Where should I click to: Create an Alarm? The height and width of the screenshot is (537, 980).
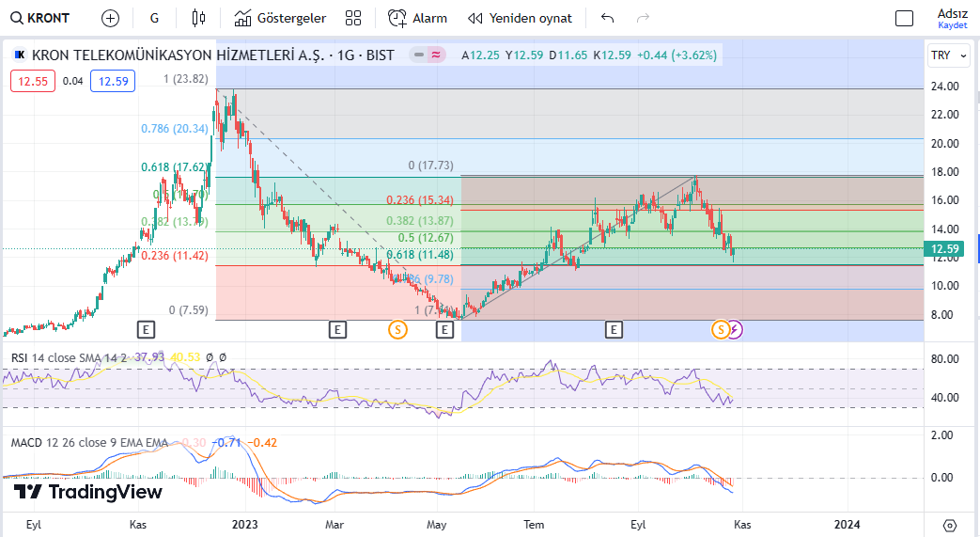click(x=417, y=18)
